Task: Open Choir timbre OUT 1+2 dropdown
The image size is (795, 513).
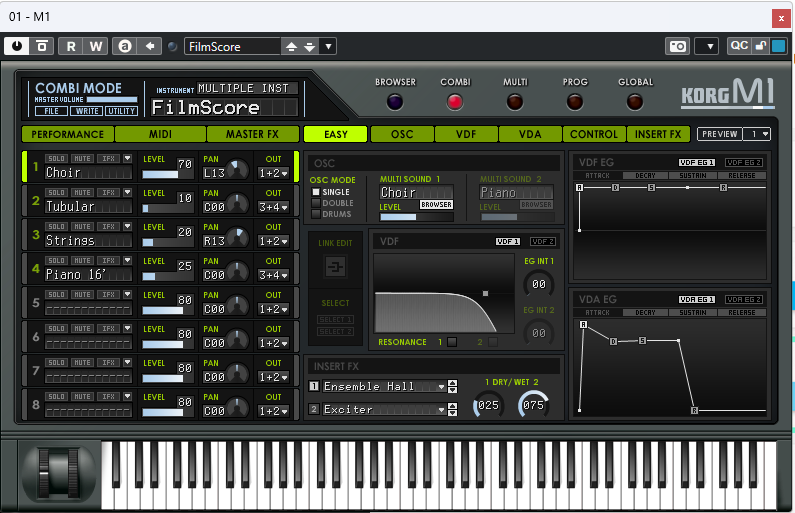Action: coord(273,173)
